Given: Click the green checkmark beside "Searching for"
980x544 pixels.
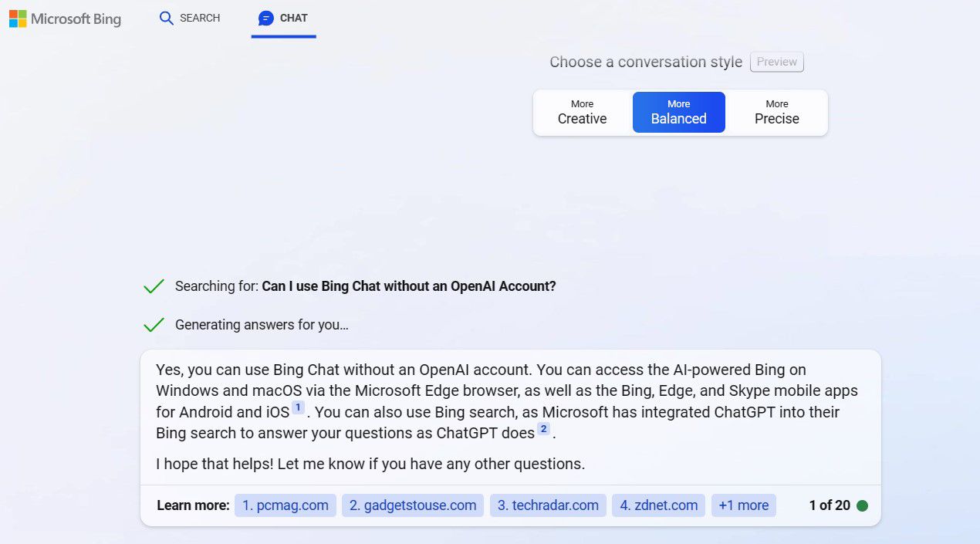Looking at the screenshot, I should 154,286.
